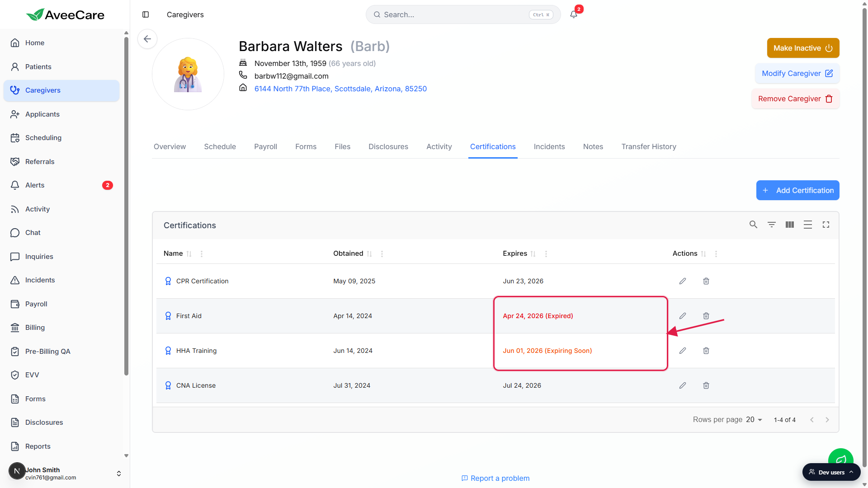Open Referrals in sidebar

pos(61,162)
